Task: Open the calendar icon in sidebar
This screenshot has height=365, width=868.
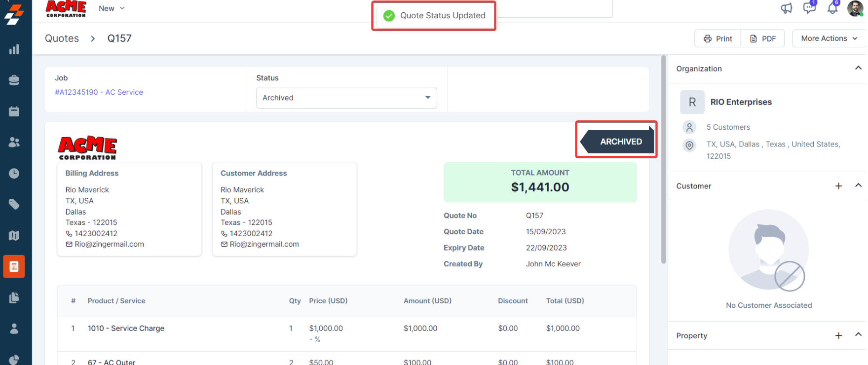Action: click(x=14, y=111)
